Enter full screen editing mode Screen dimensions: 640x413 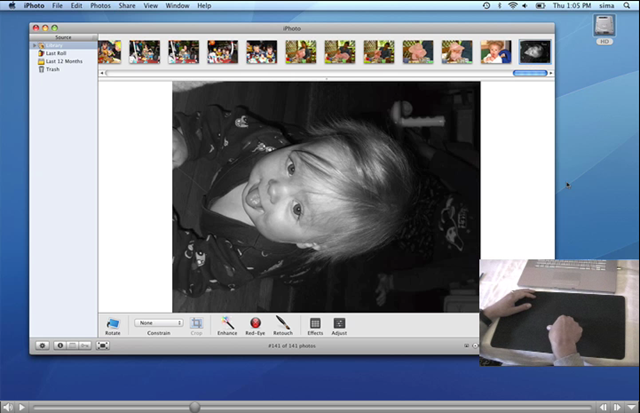102,346
